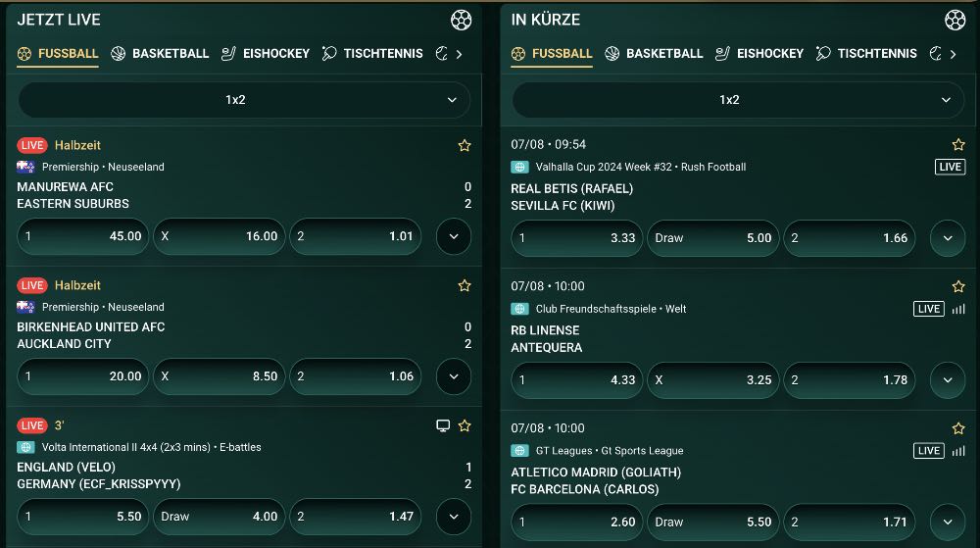
Task: Select Eishockey tab in In Kürze panel
Action: 759,54
